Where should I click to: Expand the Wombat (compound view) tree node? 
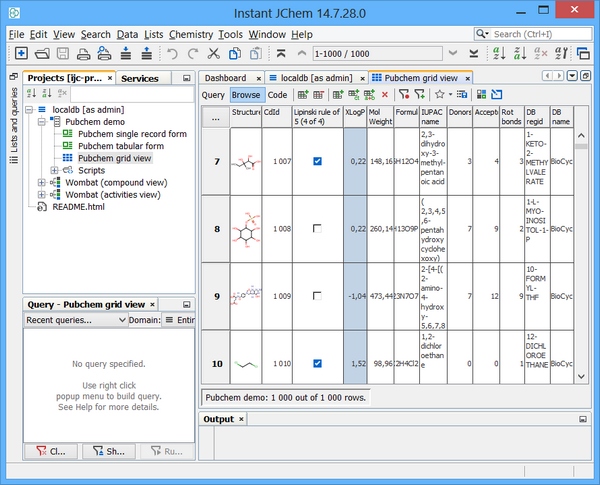click(x=41, y=183)
